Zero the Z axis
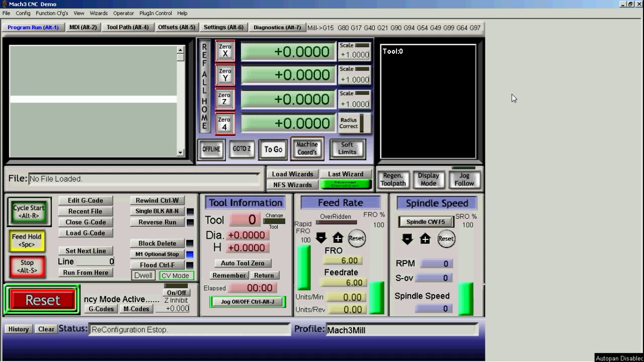644x362 pixels. pyautogui.click(x=225, y=99)
